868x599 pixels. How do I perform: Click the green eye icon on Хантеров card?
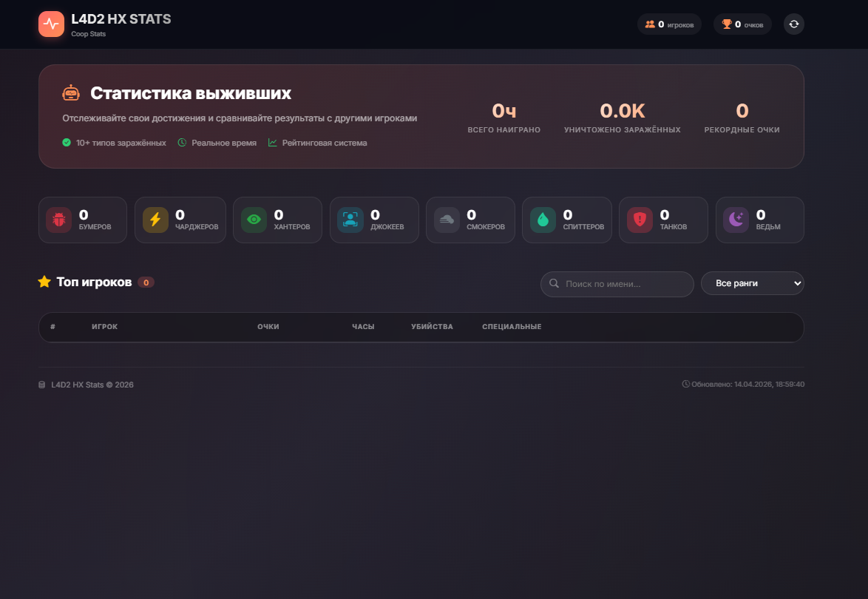click(x=254, y=220)
